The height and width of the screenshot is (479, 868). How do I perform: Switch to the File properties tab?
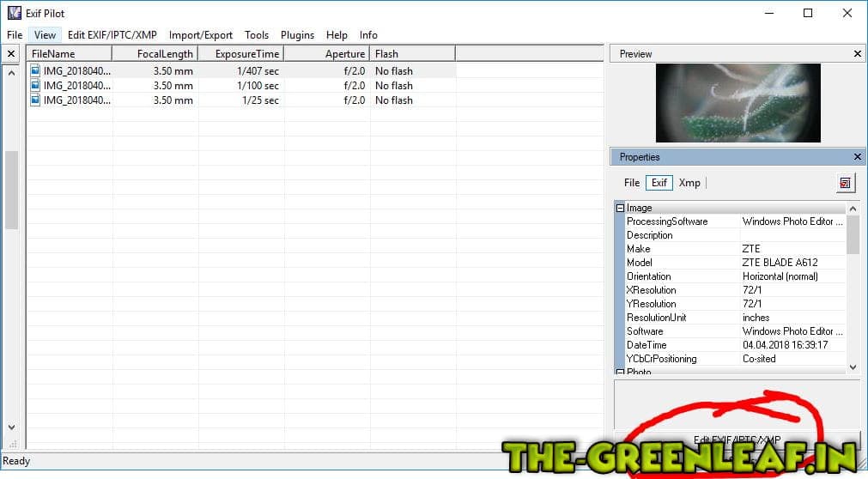631,183
